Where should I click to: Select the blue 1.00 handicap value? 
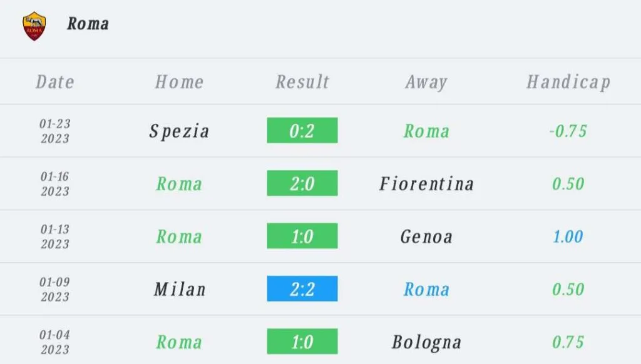tap(568, 236)
